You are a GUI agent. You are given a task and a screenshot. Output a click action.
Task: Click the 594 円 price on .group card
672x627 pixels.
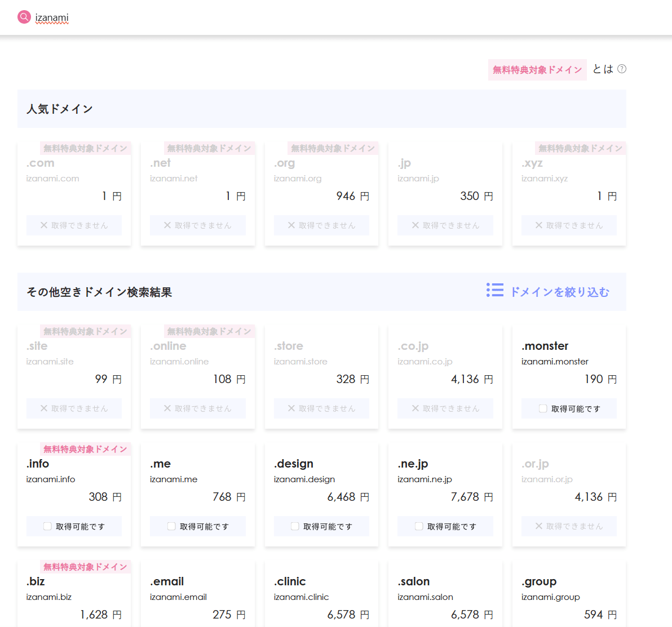(600, 615)
